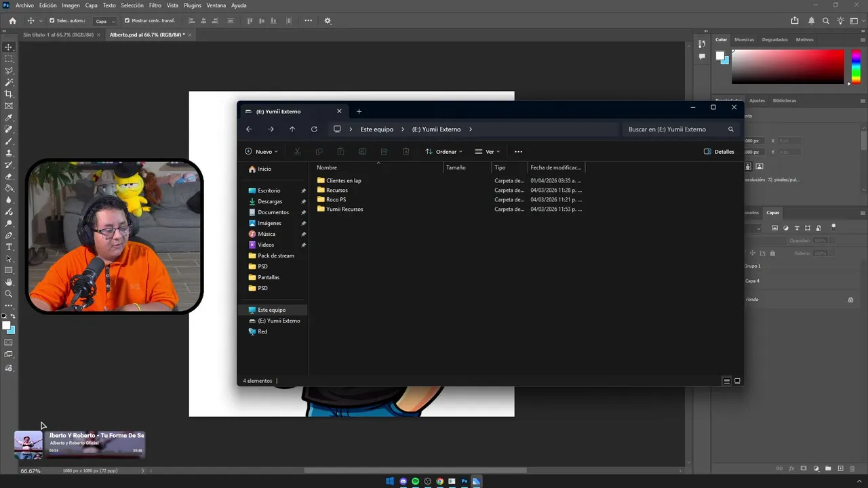
Task: Select the Horizontal Type tool
Action: click(x=9, y=247)
